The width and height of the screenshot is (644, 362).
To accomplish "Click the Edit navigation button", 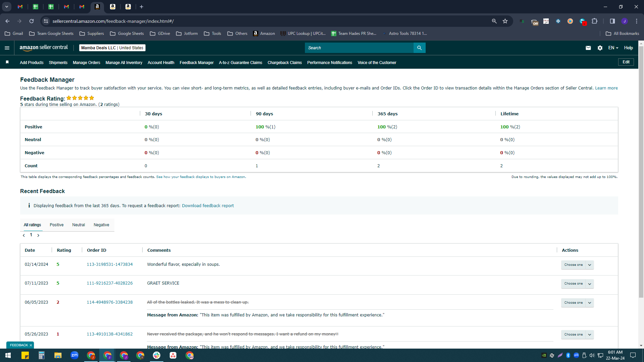I will (x=626, y=62).
